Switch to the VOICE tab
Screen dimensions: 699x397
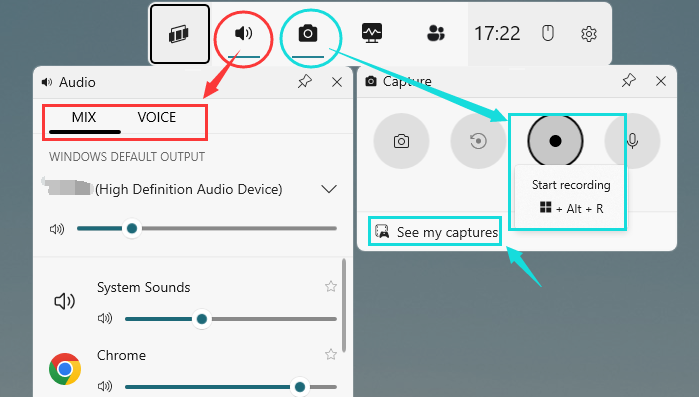[156, 118]
